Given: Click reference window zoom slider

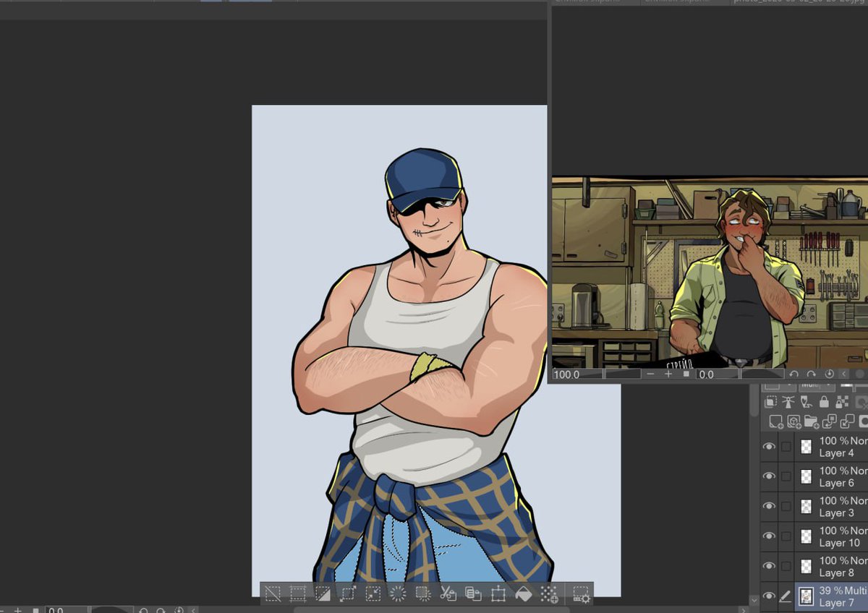Looking at the screenshot, I should (624, 374).
